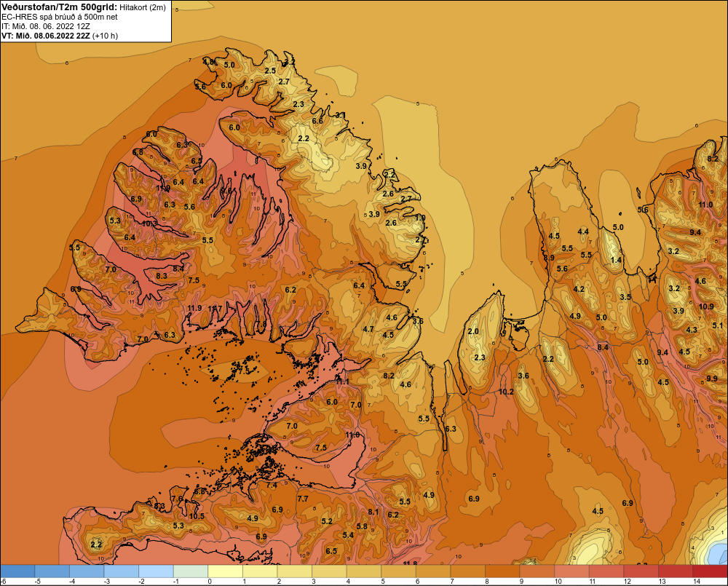The width and height of the screenshot is (728, 586).
Task: Click the legend scale label "14"
Action: (697, 582)
